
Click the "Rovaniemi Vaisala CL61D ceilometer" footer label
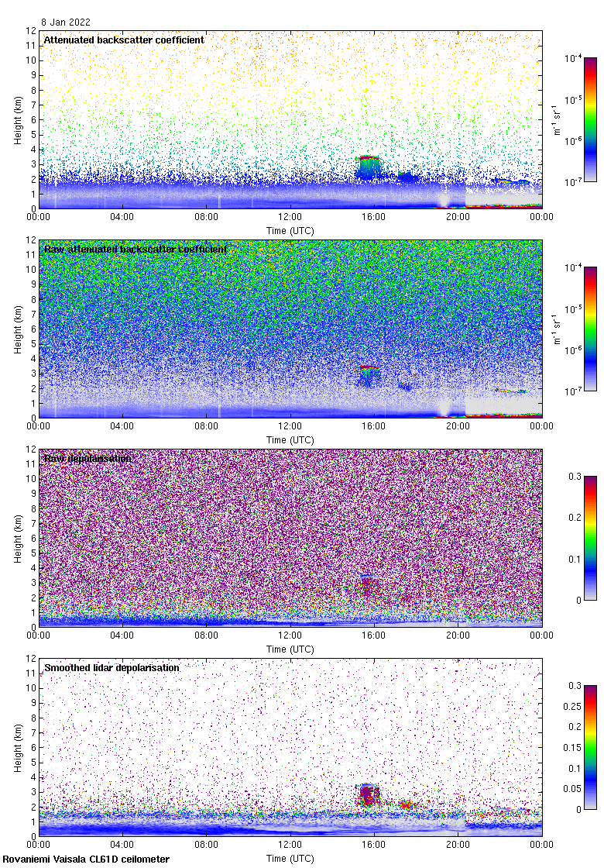[x=86, y=859]
